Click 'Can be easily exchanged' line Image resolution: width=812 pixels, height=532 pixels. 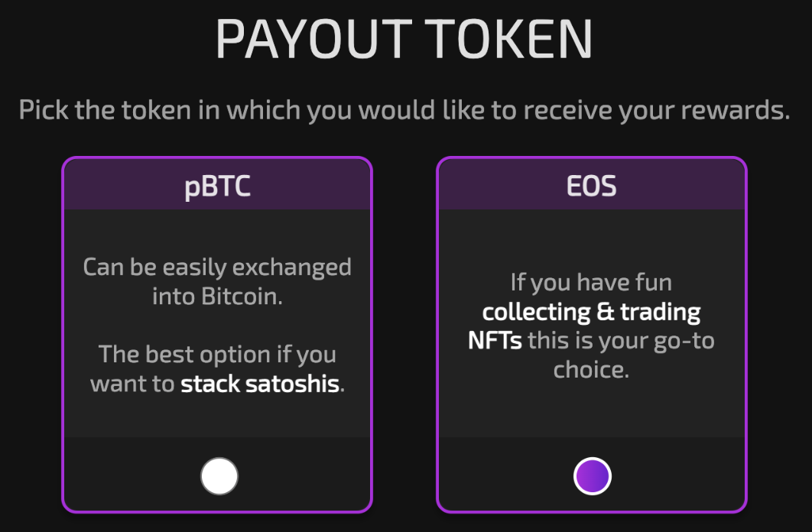tap(217, 268)
